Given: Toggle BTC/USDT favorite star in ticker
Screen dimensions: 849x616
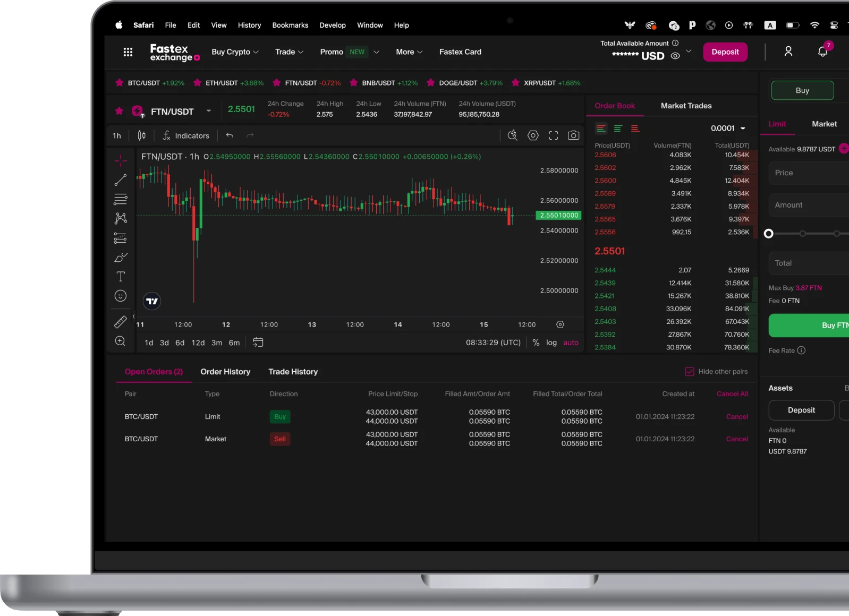Looking at the screenshot, I should [x=119, y=83].
